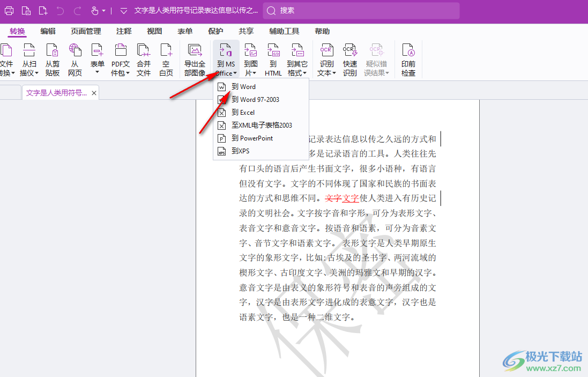The height and width of the screenshot is (377, 588).
Task: Choose 到 Word from the menu
Action: pyautogui.click(x=261, y=87)
